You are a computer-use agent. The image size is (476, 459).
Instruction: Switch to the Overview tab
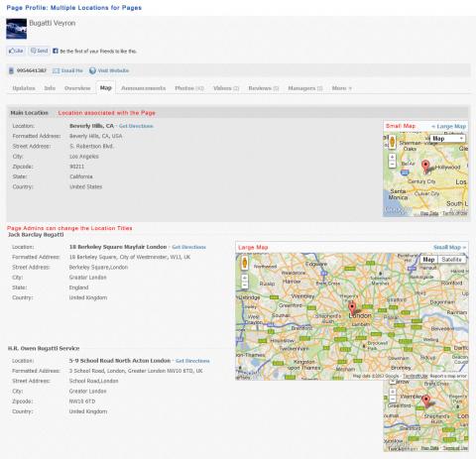77,88
